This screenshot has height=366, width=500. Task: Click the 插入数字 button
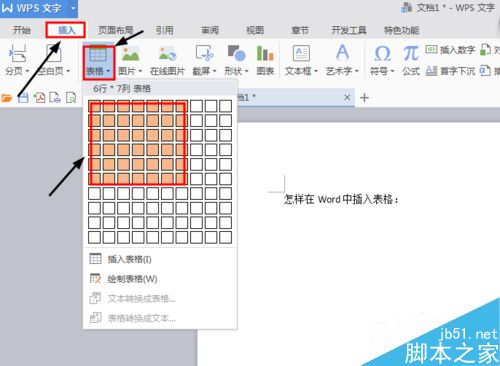click(450, 50)
